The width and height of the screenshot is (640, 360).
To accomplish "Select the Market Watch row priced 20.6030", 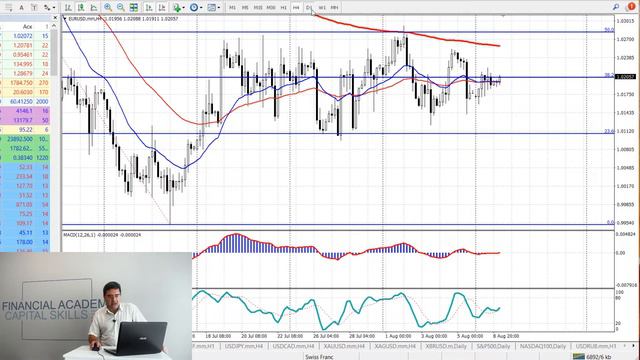I will click(x=25, y=92).
